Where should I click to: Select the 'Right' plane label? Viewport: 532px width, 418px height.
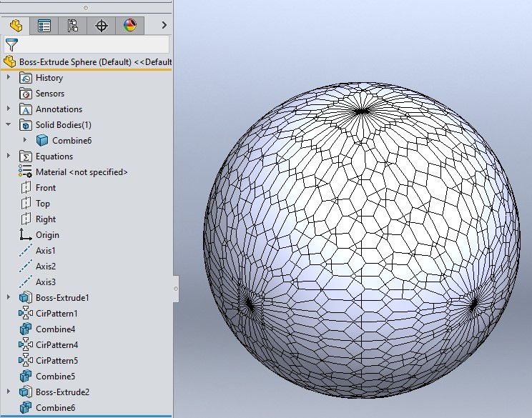(x=46, y=219)
